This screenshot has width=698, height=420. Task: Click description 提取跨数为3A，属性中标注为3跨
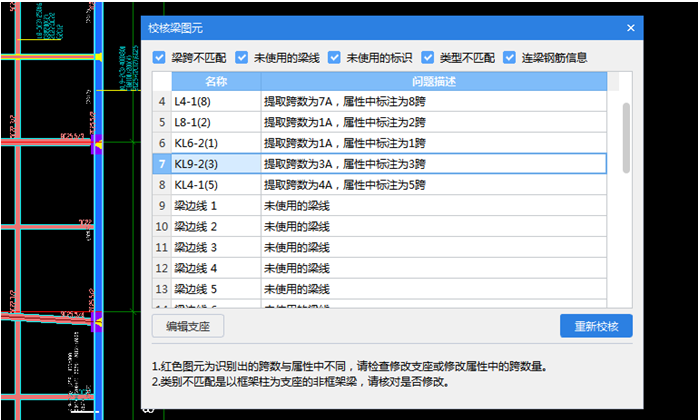pos(345,164)
